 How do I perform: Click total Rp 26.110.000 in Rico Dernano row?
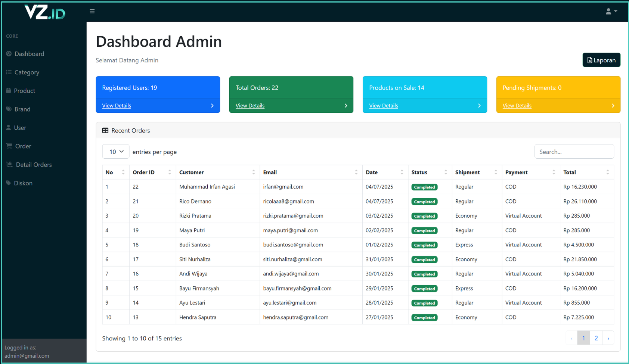[x=580, y=201]
